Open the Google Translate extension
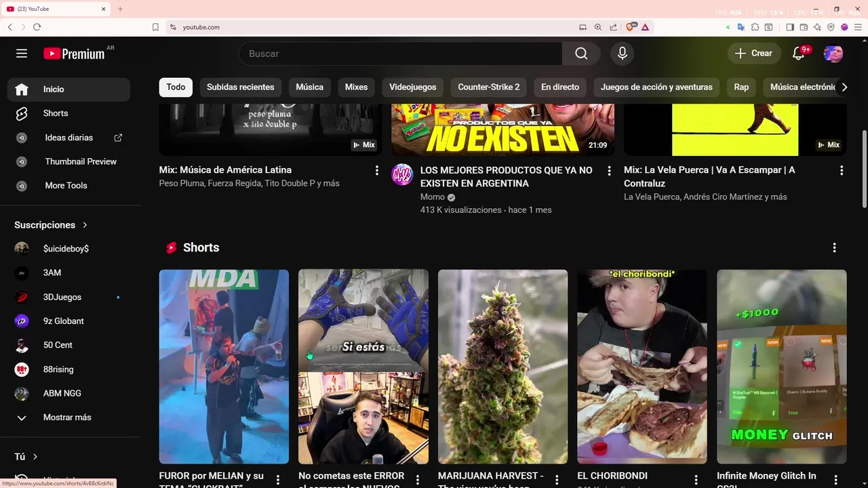This screenshot has width=868, height=488. (x=741, y=27)
